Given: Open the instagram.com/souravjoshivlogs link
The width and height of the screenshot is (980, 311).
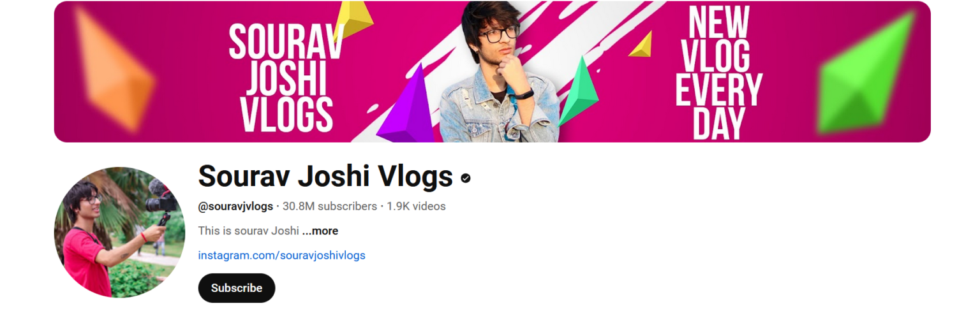Looking at the screenshot, I should pos(282,256).
